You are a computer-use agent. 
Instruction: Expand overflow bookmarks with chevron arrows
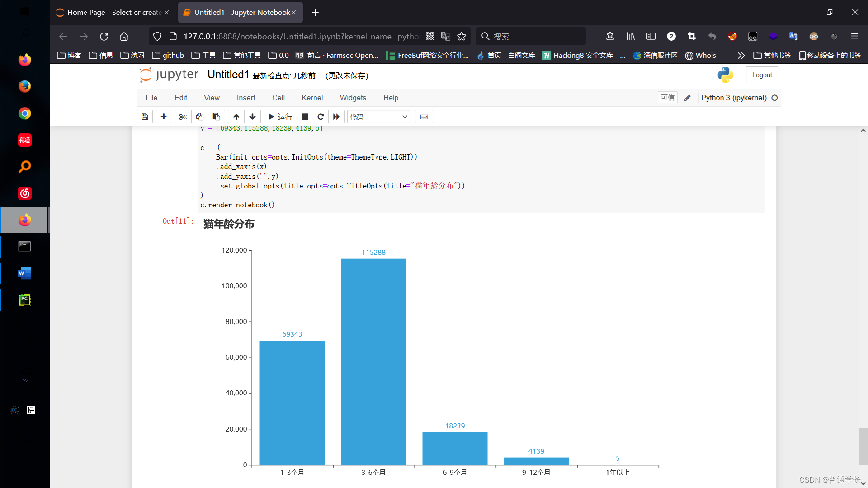[x=741, y=55]
